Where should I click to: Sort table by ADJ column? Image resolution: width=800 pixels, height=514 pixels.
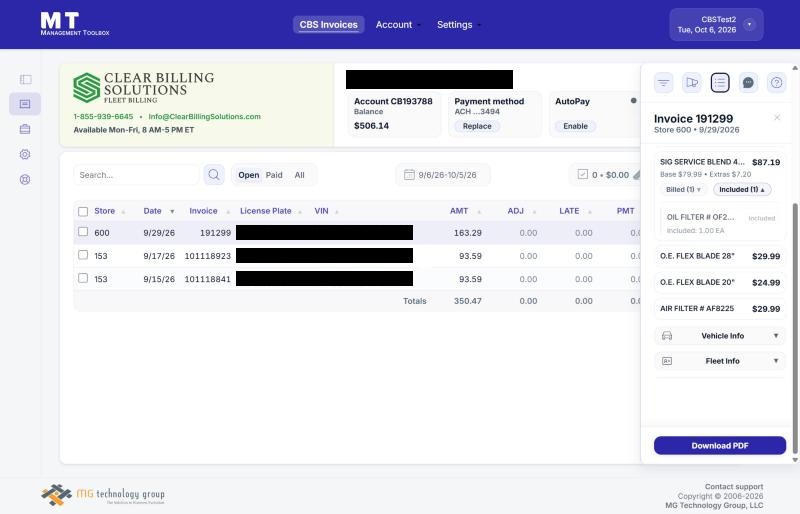(521, 211)
